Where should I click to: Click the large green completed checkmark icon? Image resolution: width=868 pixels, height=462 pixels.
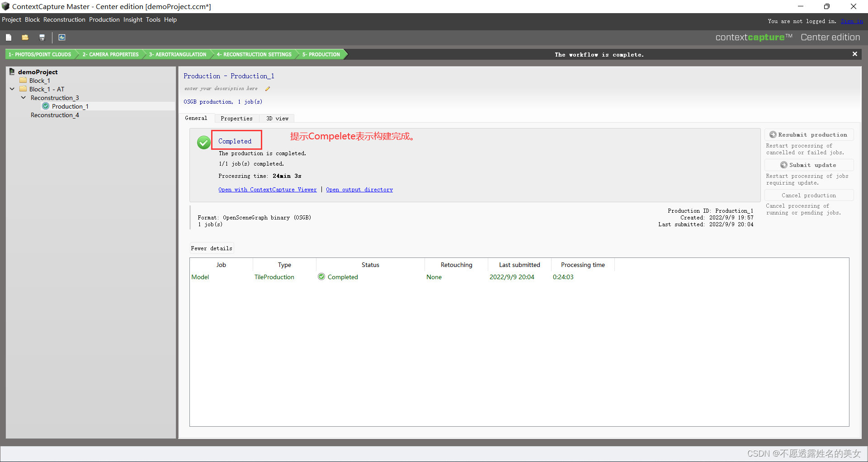204,143
